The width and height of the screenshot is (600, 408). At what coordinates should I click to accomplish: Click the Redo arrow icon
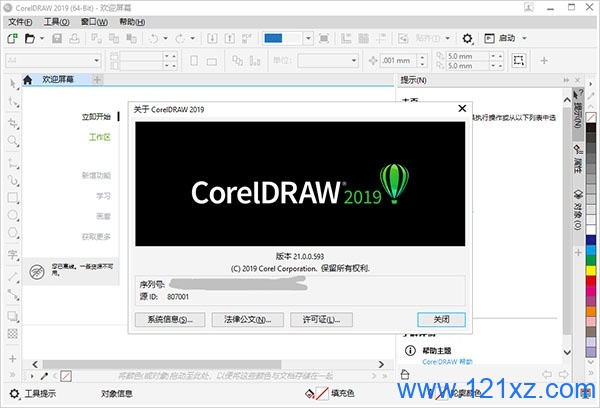(180, 38)
